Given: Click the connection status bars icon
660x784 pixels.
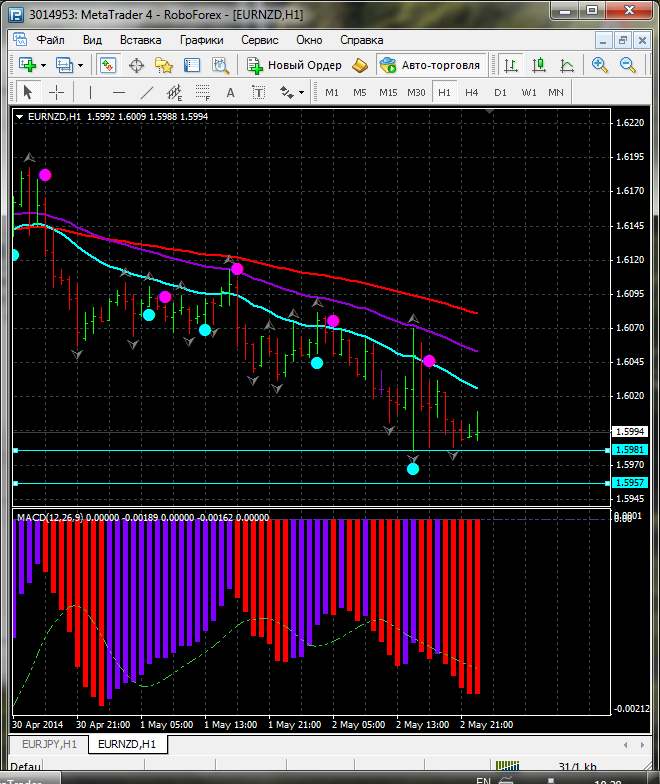Looking at the screenshot, I should pos(508,766).
